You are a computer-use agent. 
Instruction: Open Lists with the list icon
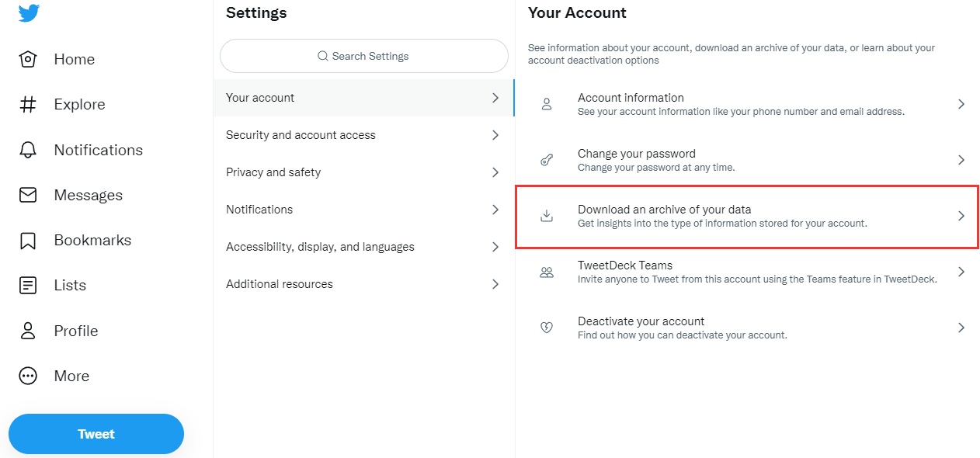(x=27, y=285)
